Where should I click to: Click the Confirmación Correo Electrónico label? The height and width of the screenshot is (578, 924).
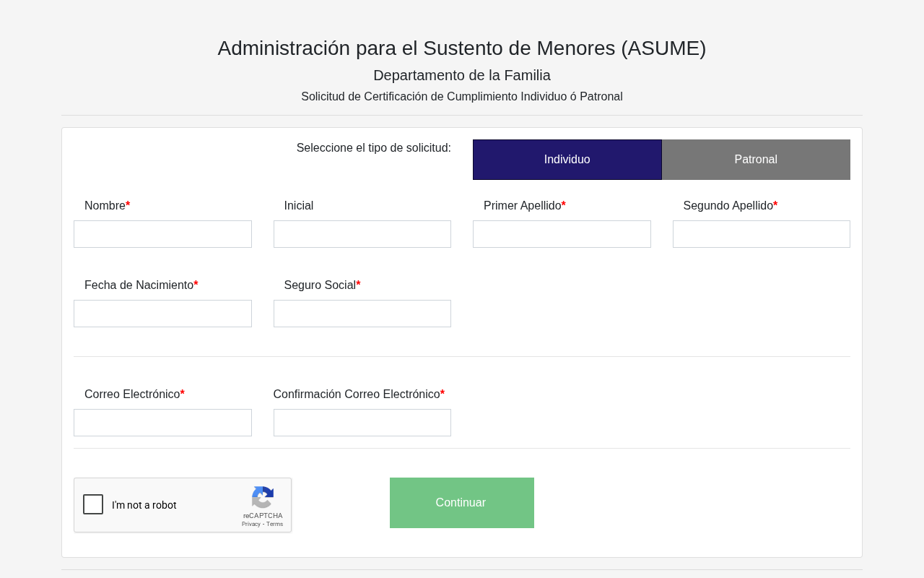[357, 394]
